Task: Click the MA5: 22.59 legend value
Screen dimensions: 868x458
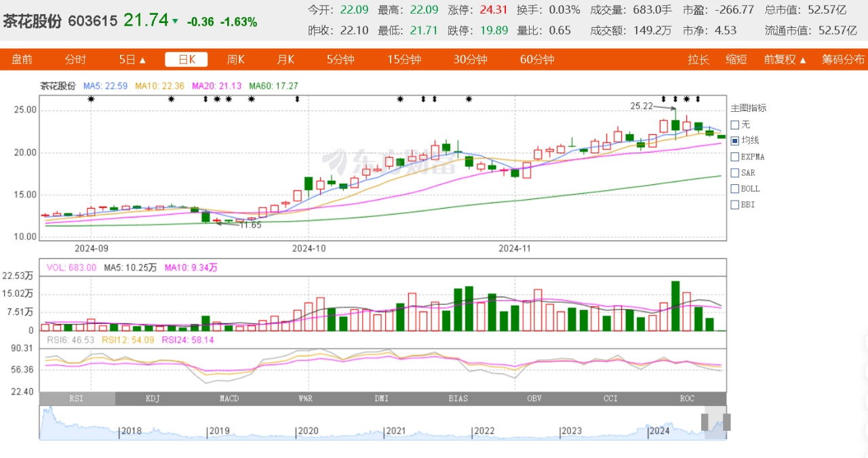Action: pyautogui.click(x=106, y=86)
